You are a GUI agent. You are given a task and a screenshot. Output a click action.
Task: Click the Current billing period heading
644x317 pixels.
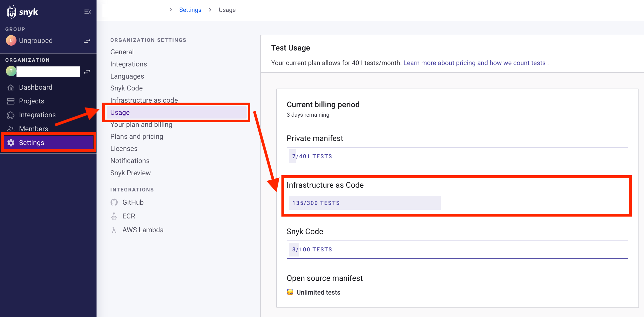(x=323, y=104)
